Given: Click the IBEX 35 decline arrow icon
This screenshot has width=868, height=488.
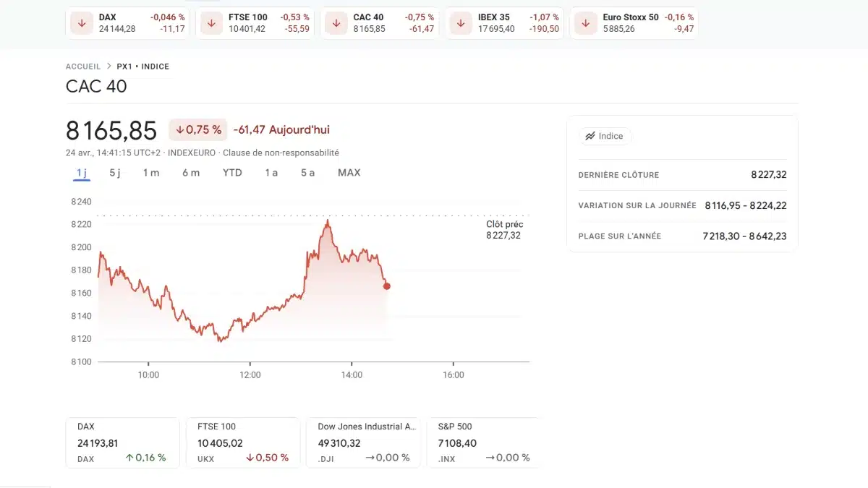Looking at the screenshot, I should coord(460,22).
